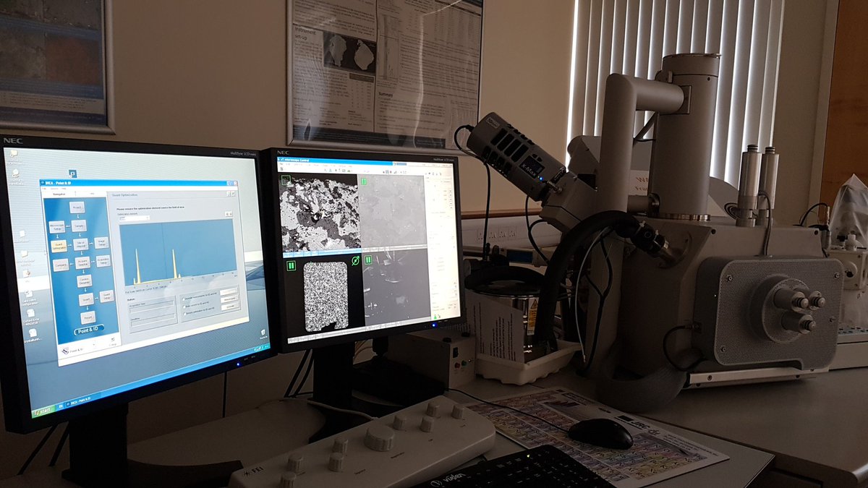Viewport: 868px width, 488px height.
Task: Open desktop shortcut icon above INCA window
Action: point(73,174)
